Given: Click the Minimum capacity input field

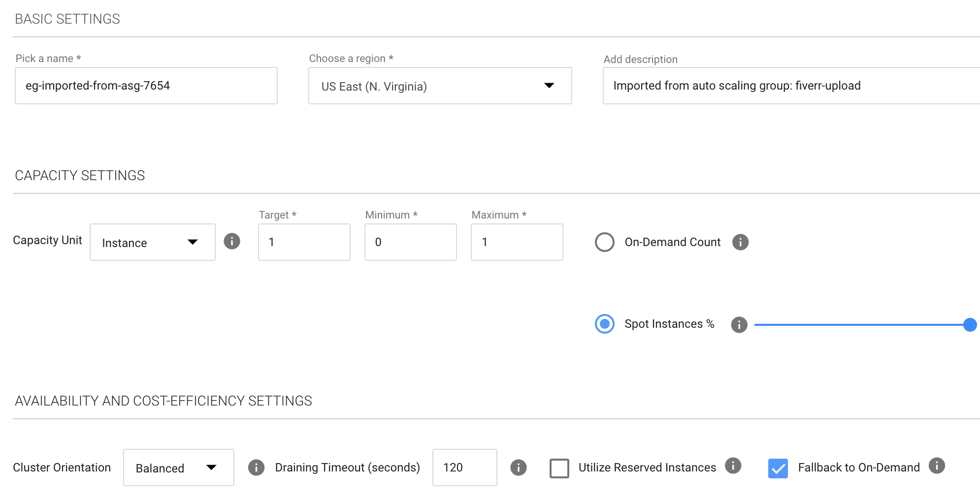Looking at the screenshot, I should (x=410, y=242).
